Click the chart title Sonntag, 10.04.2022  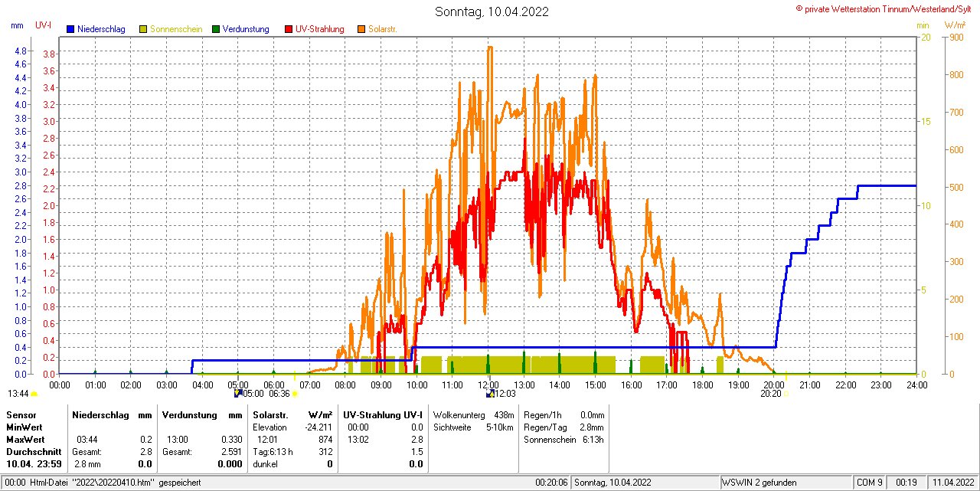point(492,11)
